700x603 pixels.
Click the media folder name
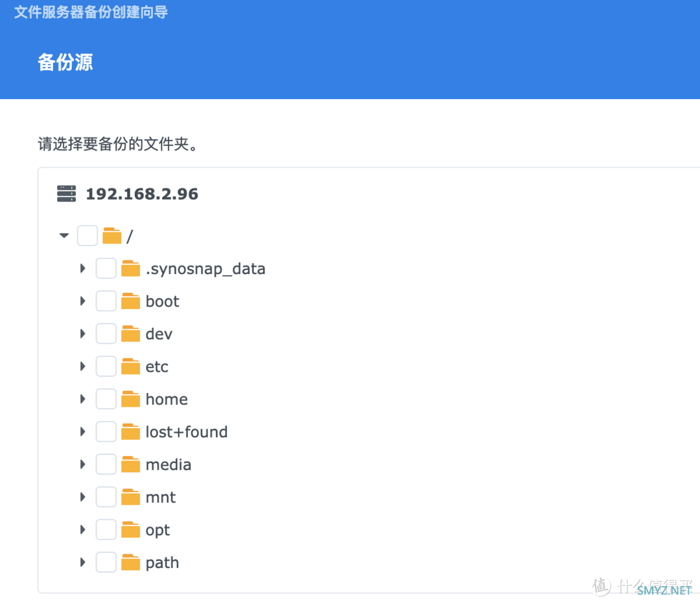tap(169, 465)
